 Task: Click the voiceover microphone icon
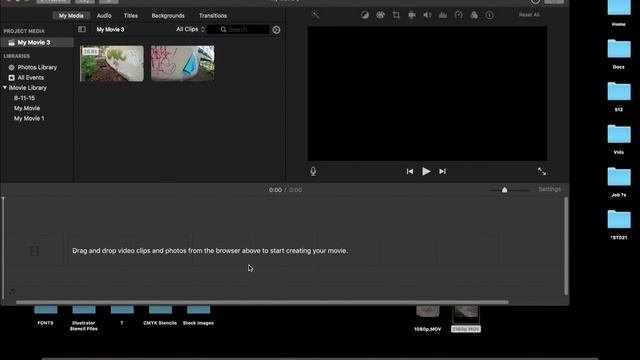[x=313, y=171]
